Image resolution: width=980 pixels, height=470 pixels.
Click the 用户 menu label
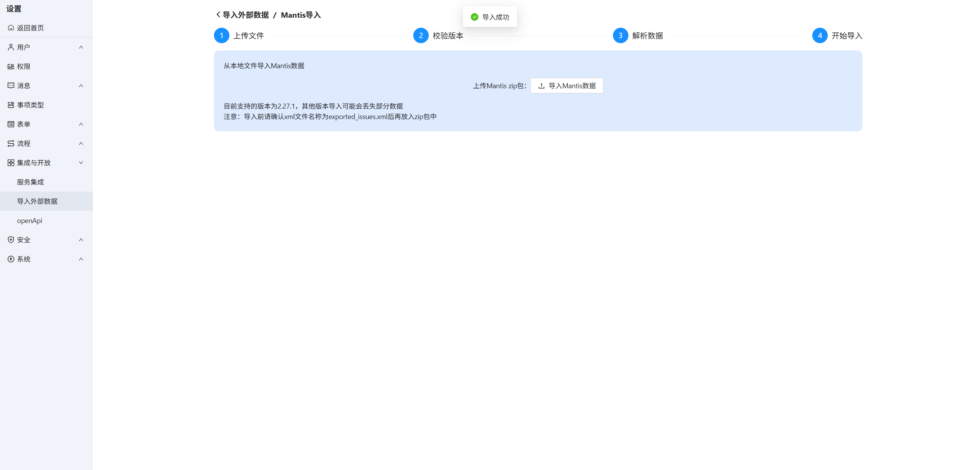tap(24, 47)
